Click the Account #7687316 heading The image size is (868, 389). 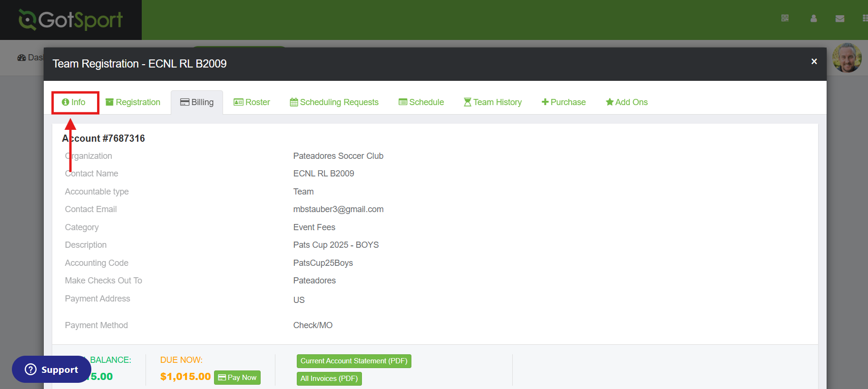[103, 138]
